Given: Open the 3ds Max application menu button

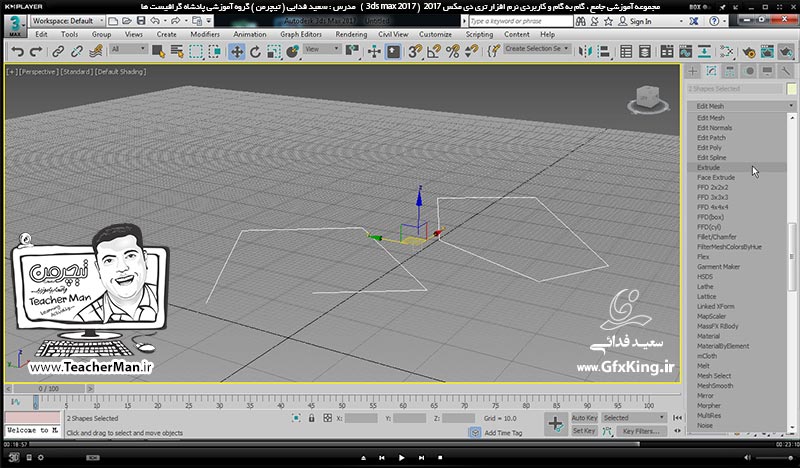Looking at the screenshot, I should 15,26.
